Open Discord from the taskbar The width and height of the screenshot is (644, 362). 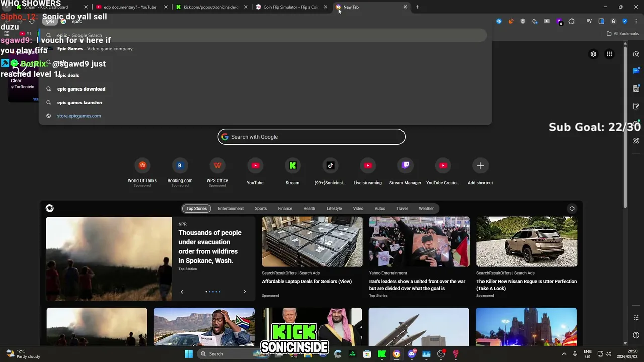[x=412, y=354]
